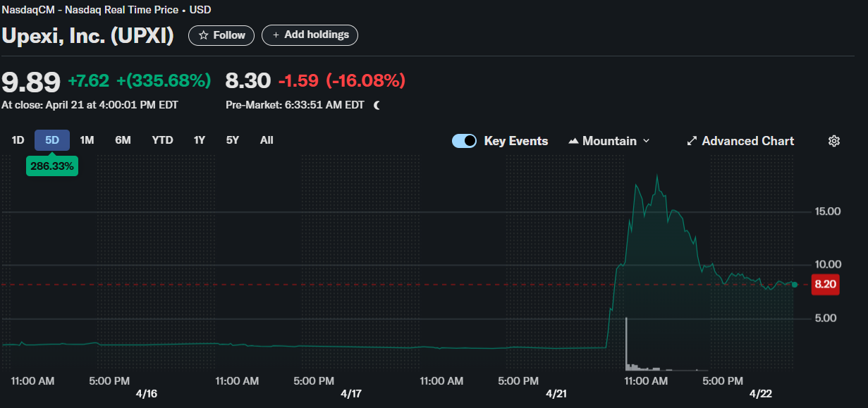Screen dimensions: 868x408
Task: Select the 1D time range tab
Action: pyautogui.click(x=18, y=140)
